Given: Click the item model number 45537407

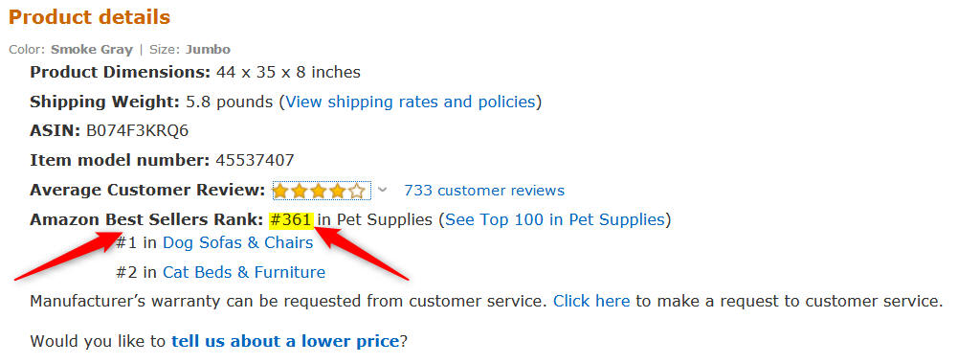Looking at the screenshot, I should (x=255, y=161).
